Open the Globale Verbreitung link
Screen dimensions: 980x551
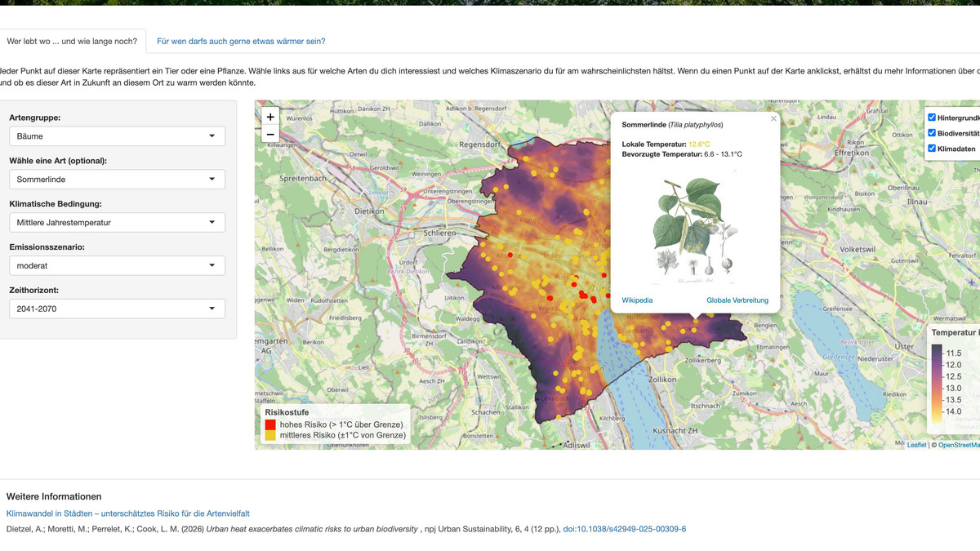click(737, 300)
